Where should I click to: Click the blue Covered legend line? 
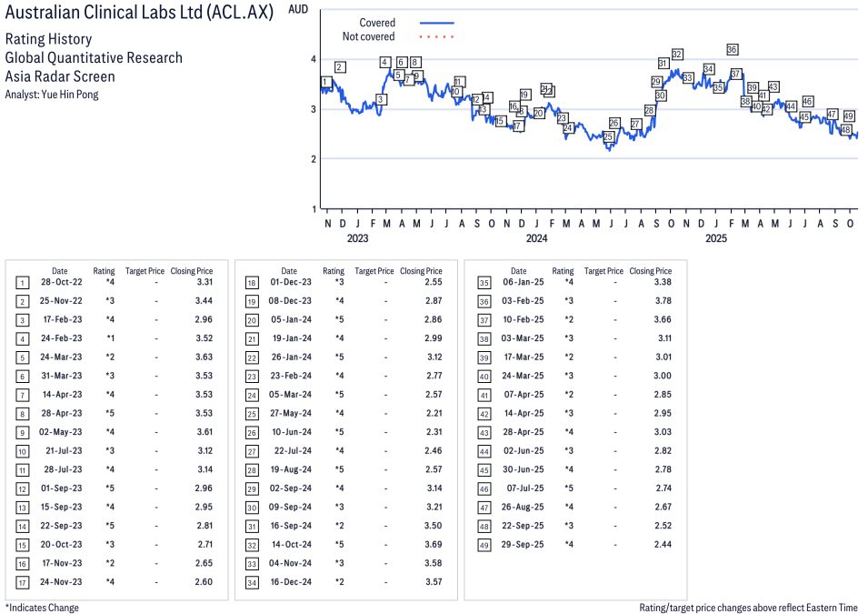click(436, 23)
